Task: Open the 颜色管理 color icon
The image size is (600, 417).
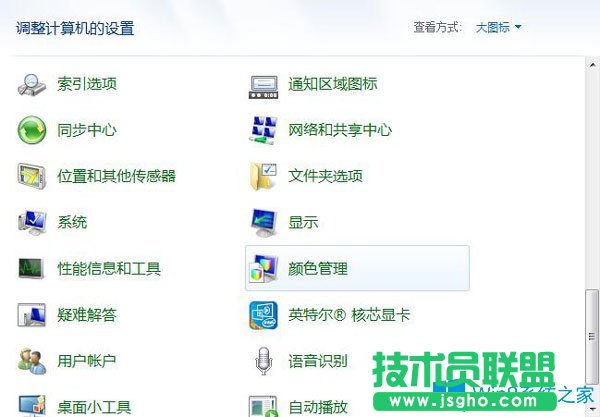Action: (263, 269)
